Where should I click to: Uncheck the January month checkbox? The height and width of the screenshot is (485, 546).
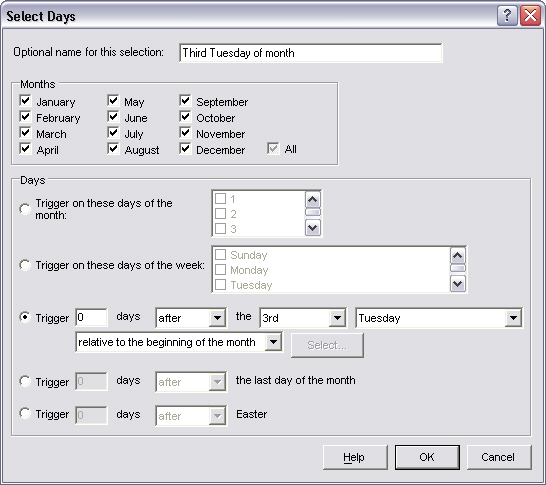pos(25,101)
